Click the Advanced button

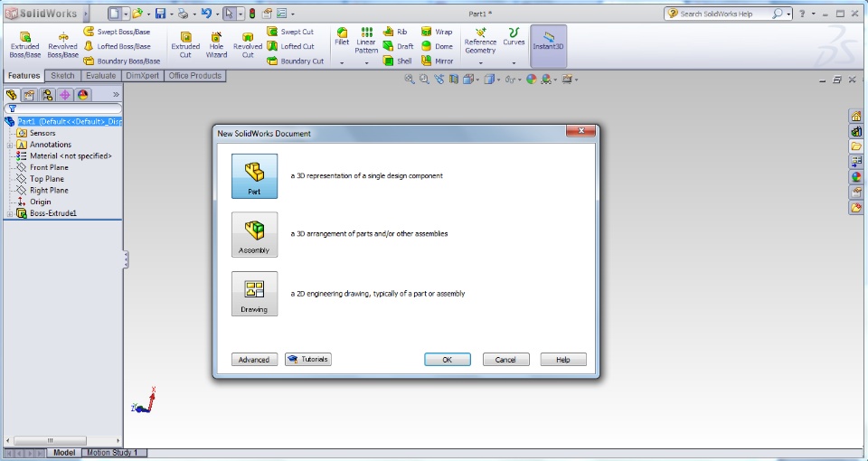click(254, 360)
